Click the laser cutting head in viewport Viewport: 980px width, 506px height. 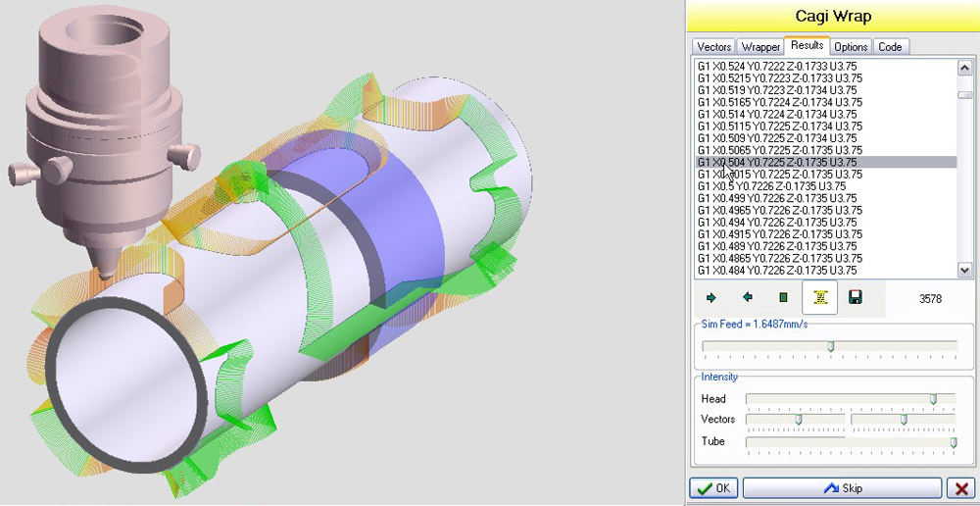click(x=105, y=141)
